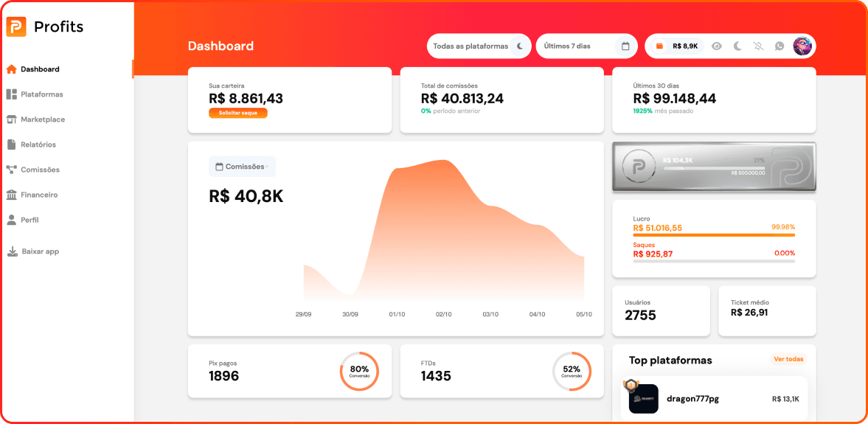Toggle dark mode with header moon icon
Screen dimensions: 868x424
point(737,46)
